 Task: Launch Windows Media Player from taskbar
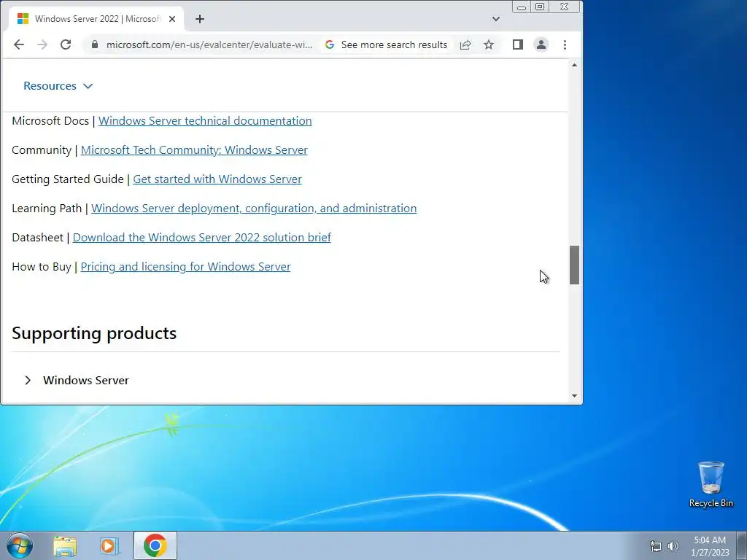(109, 545)
